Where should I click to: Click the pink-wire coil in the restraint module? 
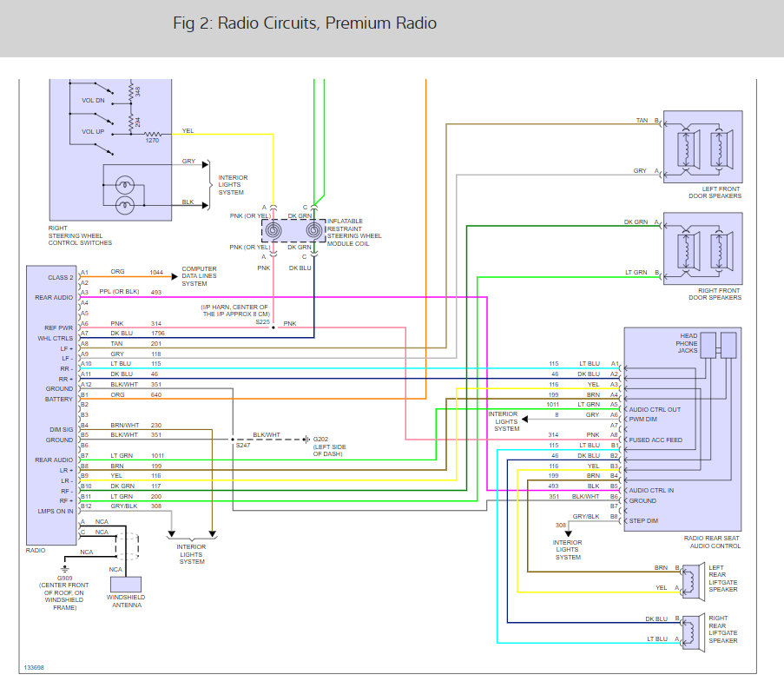point(273,231)
